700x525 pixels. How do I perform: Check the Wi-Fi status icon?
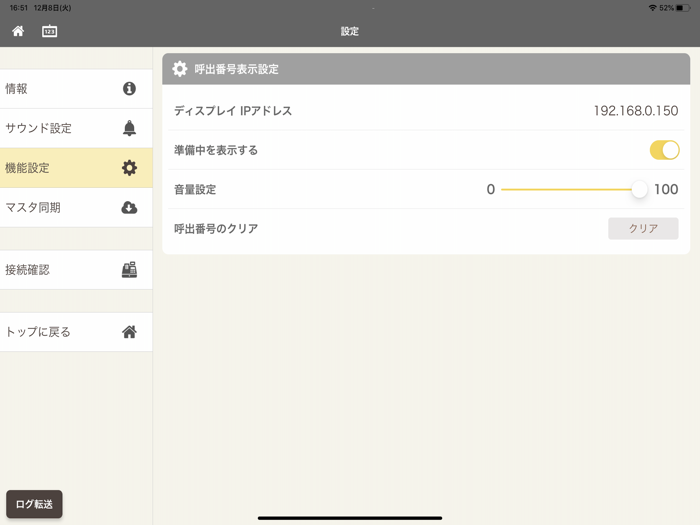(653, 8)
